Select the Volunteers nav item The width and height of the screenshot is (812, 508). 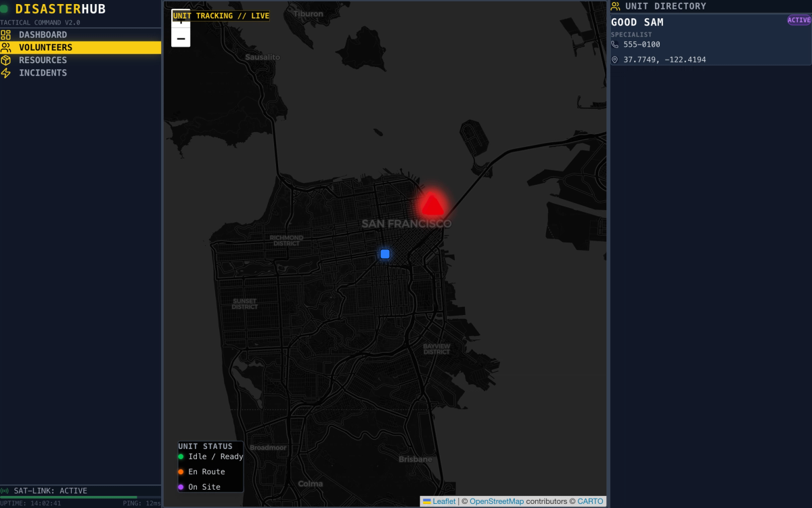coord(81,47)
